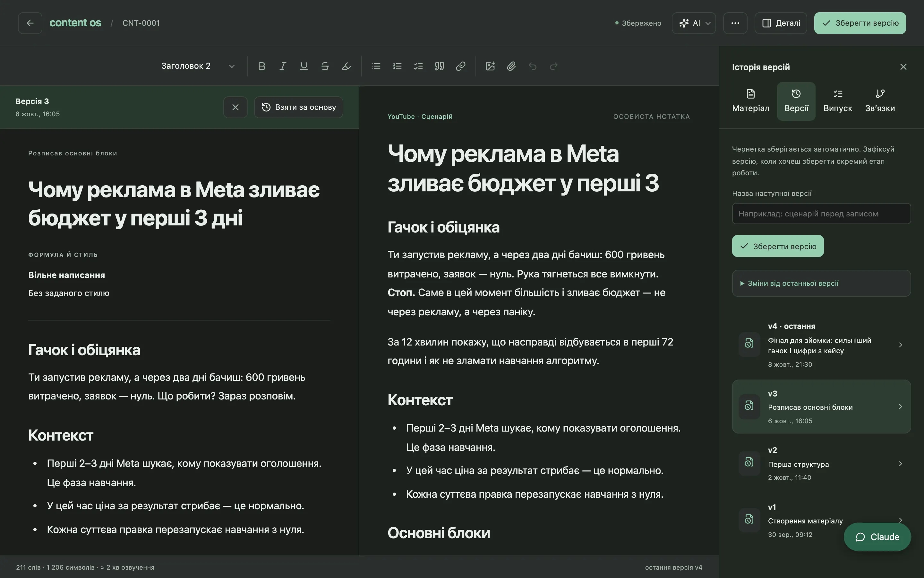Image resolution: width=924 pixels, height=578 pixels.
Task: Insert a checklist
Action: point(418,66)
